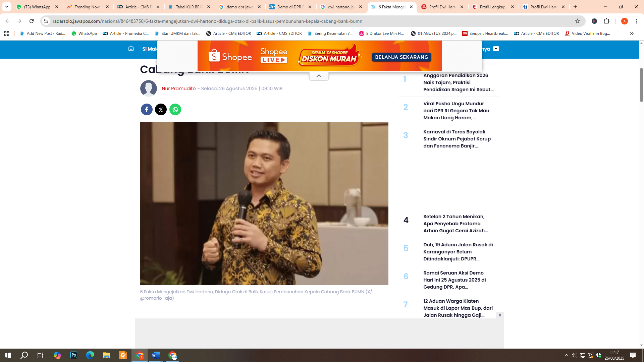Reload the page with the refresh icon
The width and height of the screenshot is (644, 362).
32,21
